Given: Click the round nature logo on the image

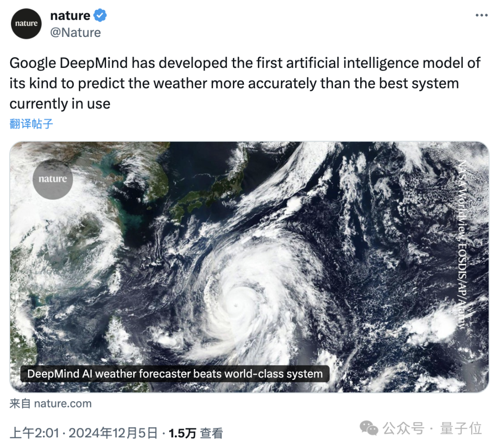Looking at the screenshot, I should tap(53, 179).
